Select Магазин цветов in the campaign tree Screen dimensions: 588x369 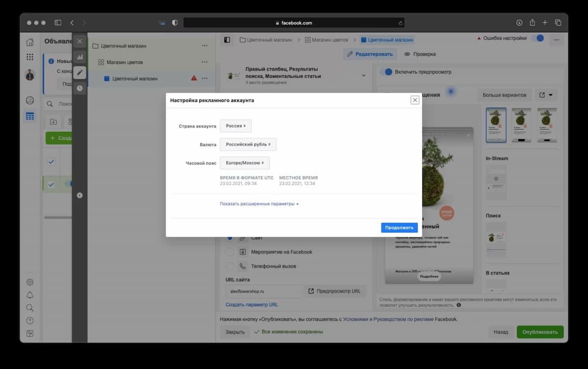(125, 62)
